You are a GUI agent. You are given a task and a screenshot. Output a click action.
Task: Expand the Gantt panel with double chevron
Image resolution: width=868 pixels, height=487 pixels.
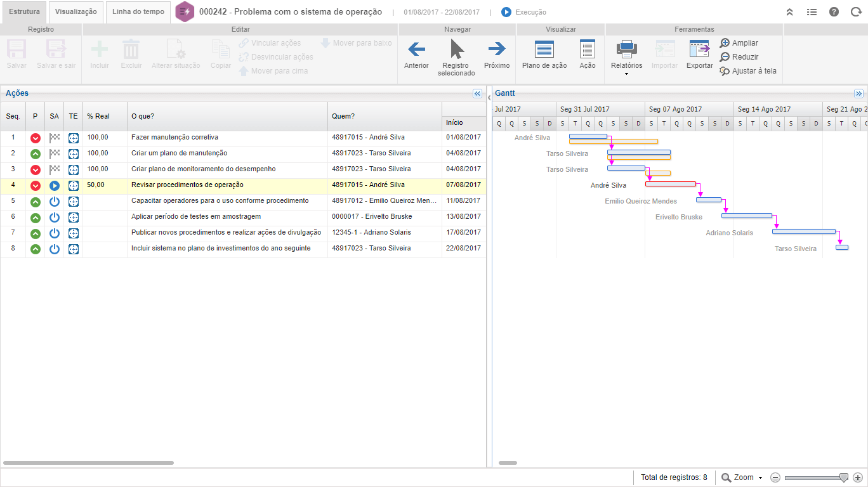pyautogui.click(x=858, y=93)
